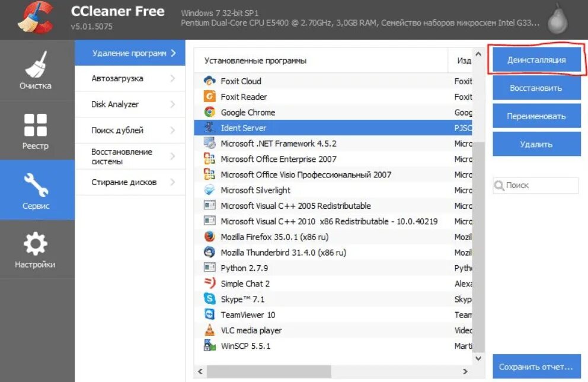Screen dimensions: 588x382
Task: Select the VLC media player row text
Action: tap(251, 330)
